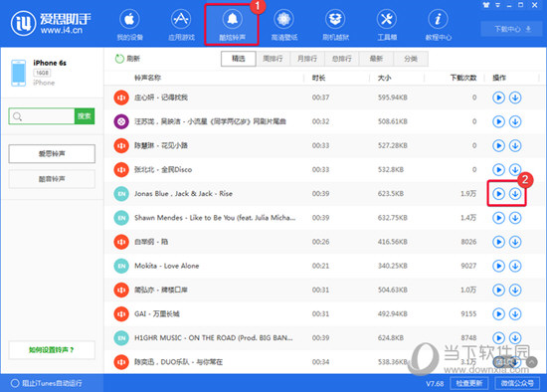Click the i4 爱思助手 logo
This screenshot has width=547, height=392.
51,24
